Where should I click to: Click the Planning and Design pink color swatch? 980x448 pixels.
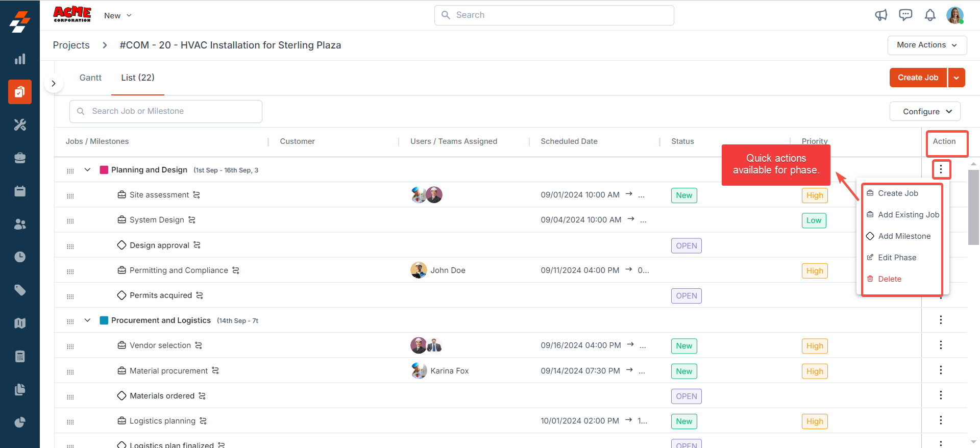pyautogui.click(x=104, y=170)
